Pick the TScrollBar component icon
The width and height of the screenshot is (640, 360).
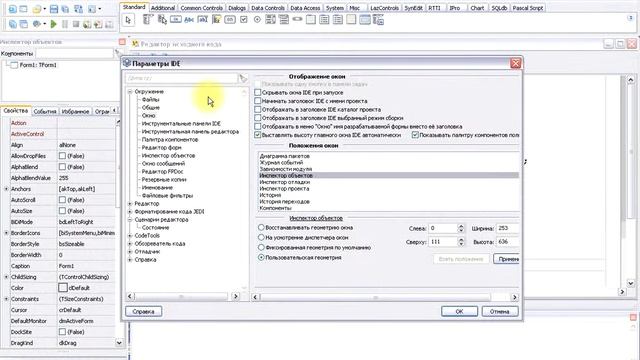(297, 20)
